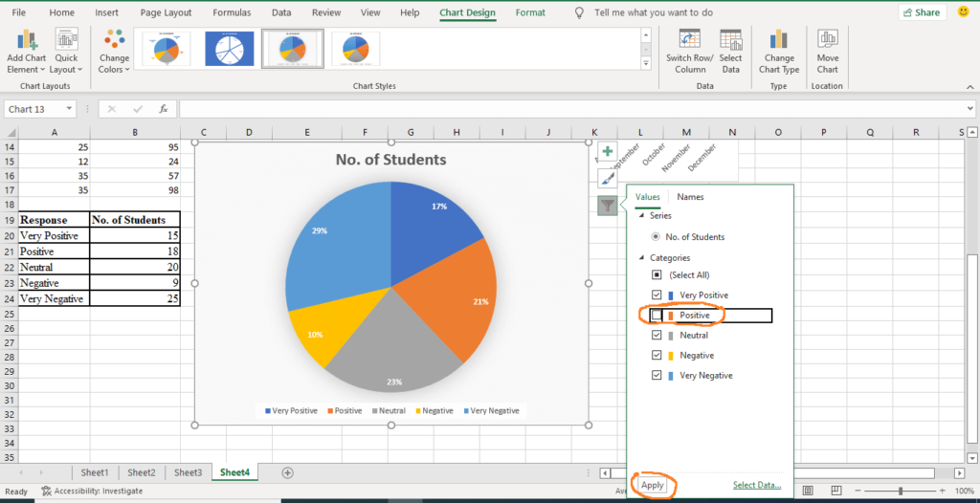Select cell containing Very Positive
This screenshot has width=980, height=503.
55,235
